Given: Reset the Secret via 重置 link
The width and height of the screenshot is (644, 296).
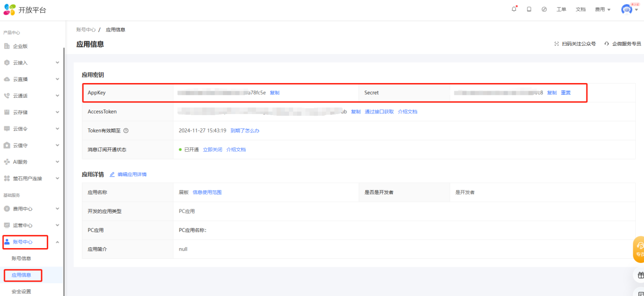Looking at the screenshot, I should click(x=566, y=93).
